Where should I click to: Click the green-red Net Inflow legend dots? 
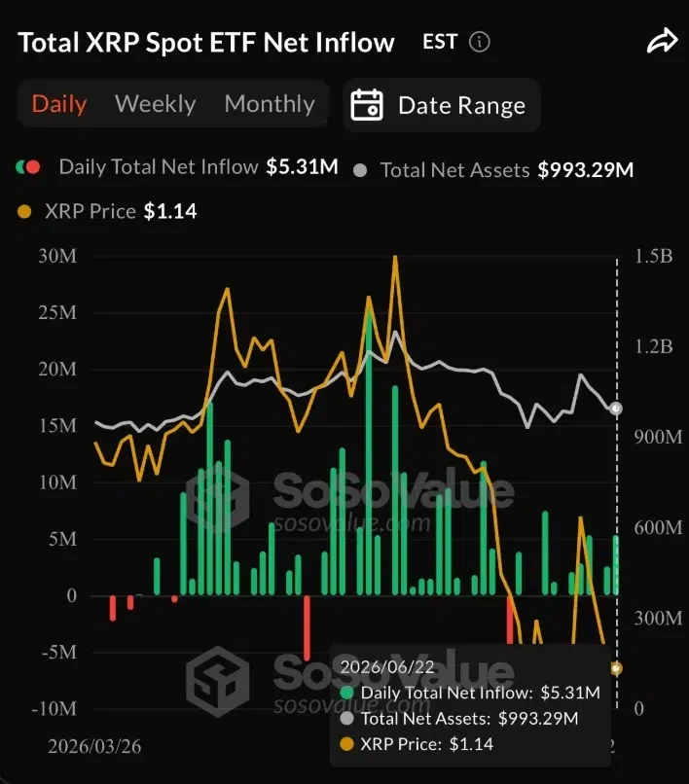tap(28, 167)
